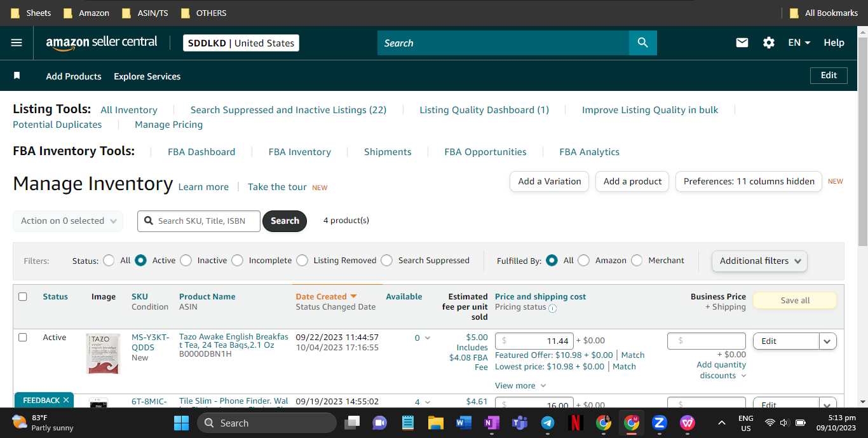Click the Save all button
Image resolution: width=868 pixels, height=438 pixels.
[795, 301]
